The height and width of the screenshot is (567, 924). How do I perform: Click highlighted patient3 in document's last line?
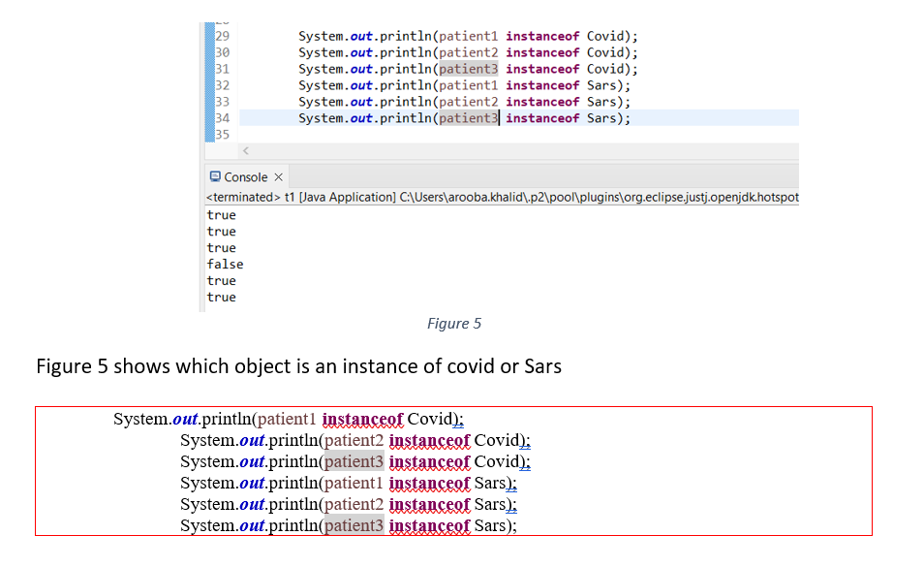354,525
